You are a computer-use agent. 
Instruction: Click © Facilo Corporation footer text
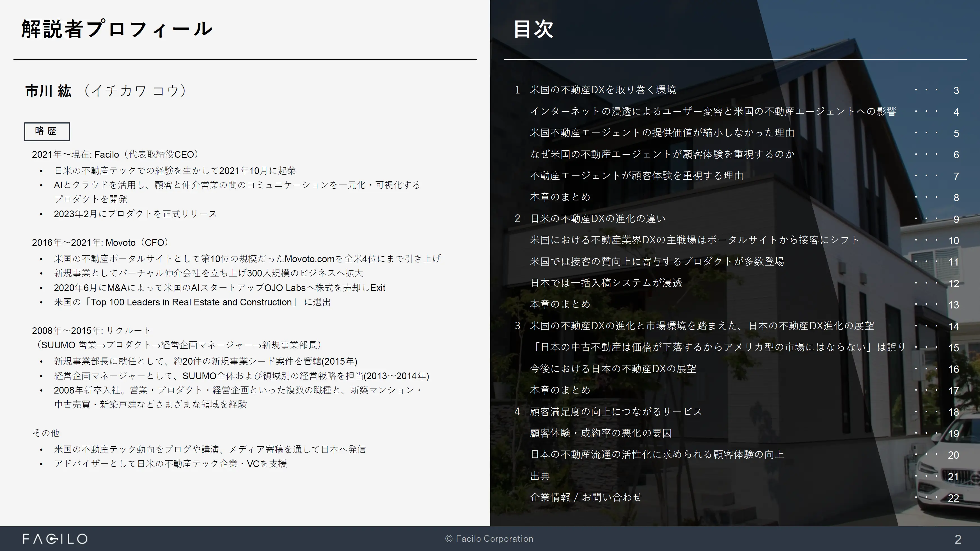click(489, 539)
